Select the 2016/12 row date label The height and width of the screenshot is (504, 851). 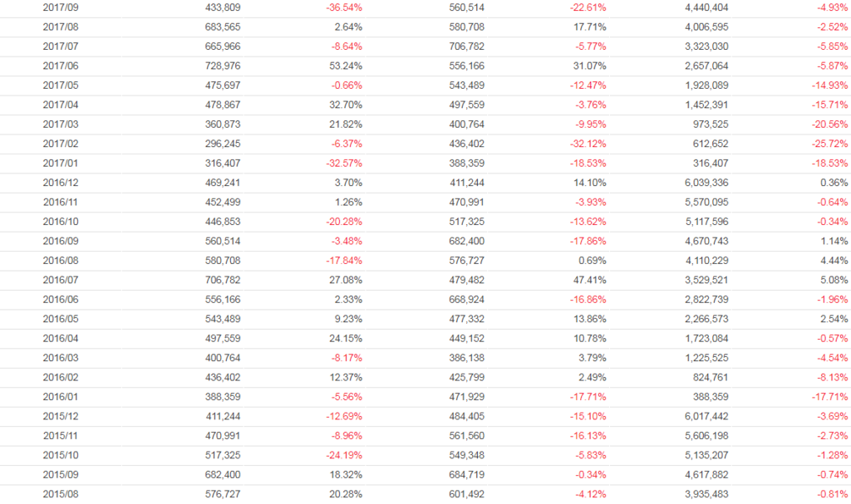pyautogui.click(x=61, y=183)
